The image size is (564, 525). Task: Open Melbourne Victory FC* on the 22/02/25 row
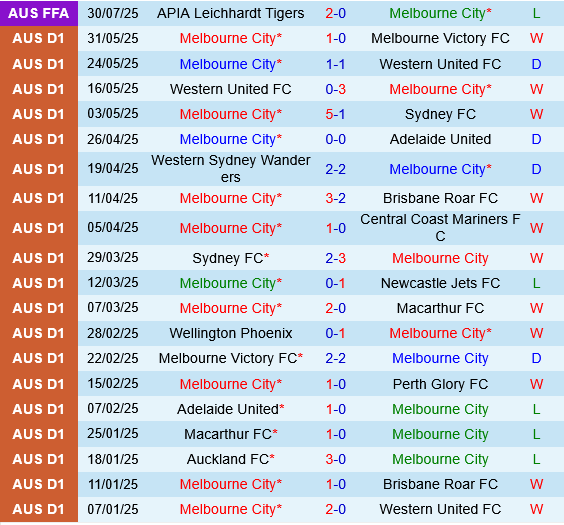click(x=231, y=358)
